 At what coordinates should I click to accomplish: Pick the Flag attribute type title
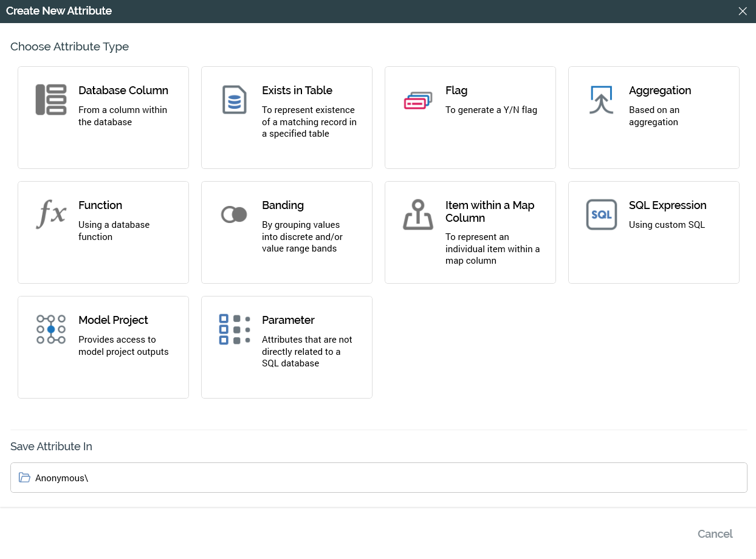coord(456,91)
